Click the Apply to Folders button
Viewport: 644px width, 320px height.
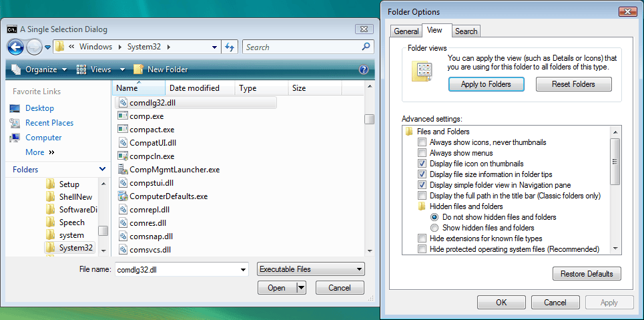pyautogui.click(x=487, y=84)
